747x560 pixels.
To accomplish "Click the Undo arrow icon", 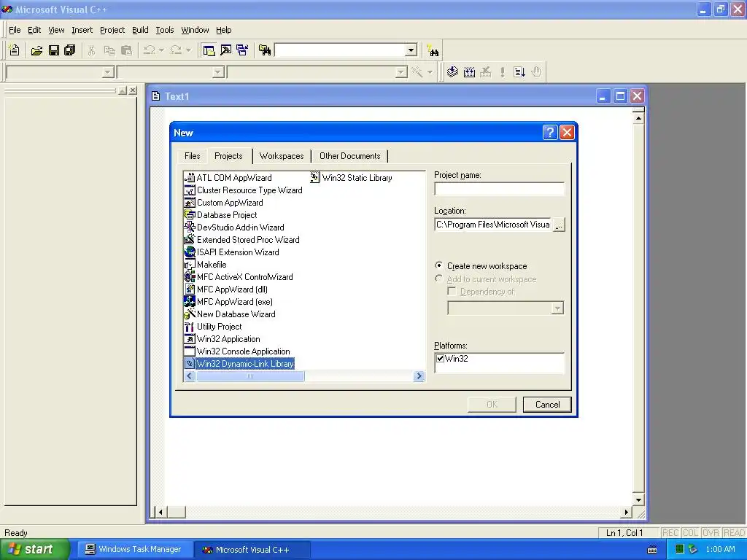I will click(x=149, y=50).
